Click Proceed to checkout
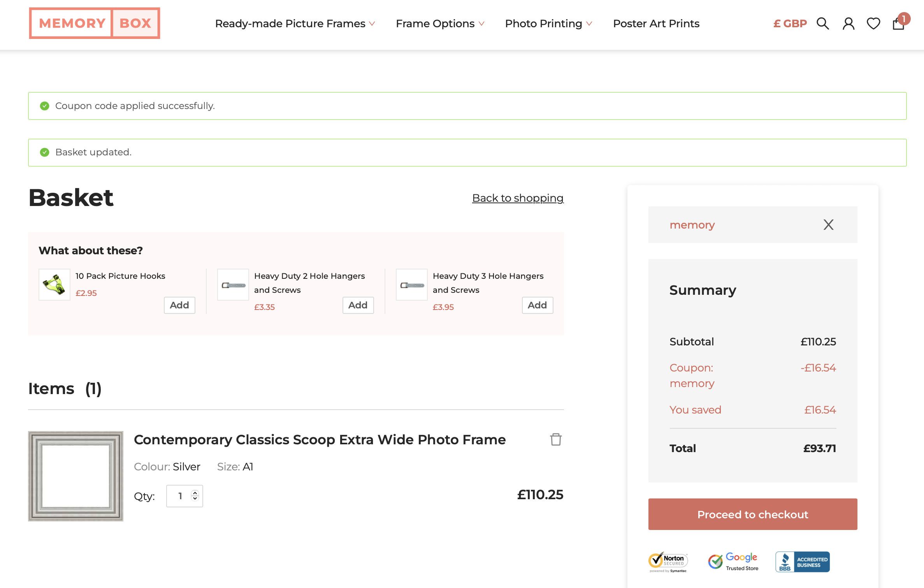 [x=752, y=514]
